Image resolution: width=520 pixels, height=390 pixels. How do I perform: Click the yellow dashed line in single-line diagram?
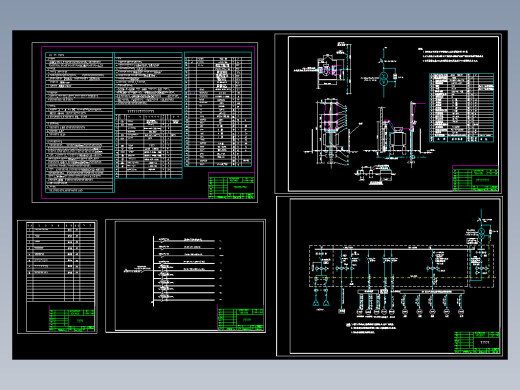tap(402, 277)
